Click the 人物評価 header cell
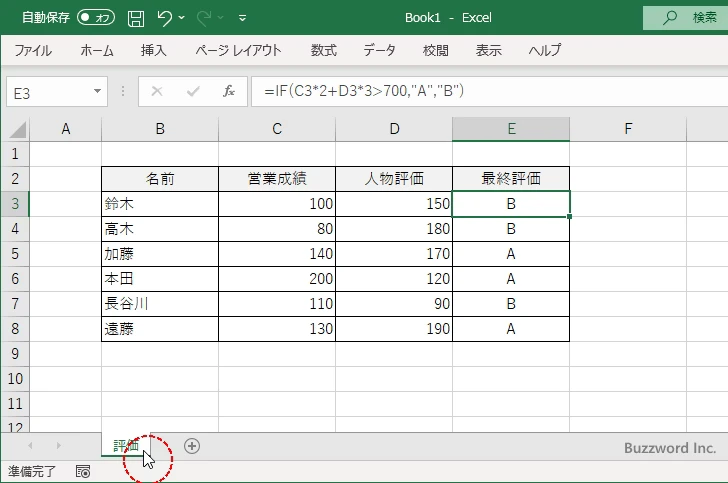Screen dimensions: 728x483 pos(394,179)
